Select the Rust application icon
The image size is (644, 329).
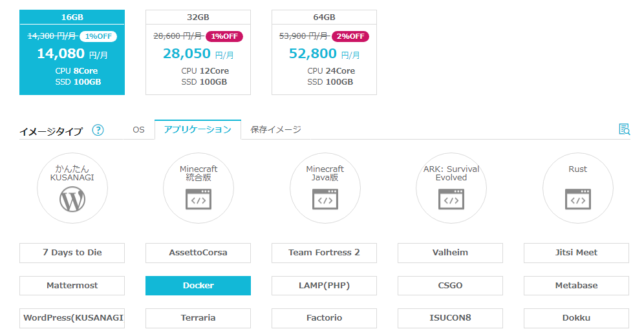(577, 188)
